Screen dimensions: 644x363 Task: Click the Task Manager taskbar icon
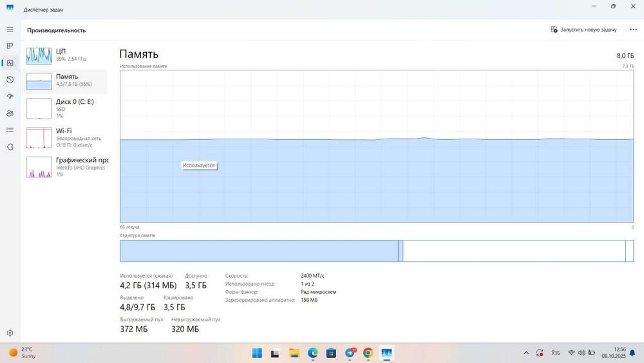click(386, 353)
